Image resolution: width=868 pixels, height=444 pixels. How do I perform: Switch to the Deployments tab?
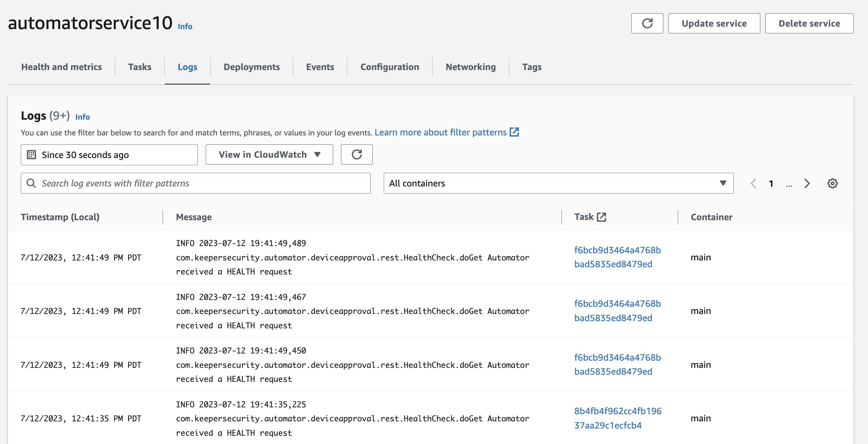click(251, 67)
